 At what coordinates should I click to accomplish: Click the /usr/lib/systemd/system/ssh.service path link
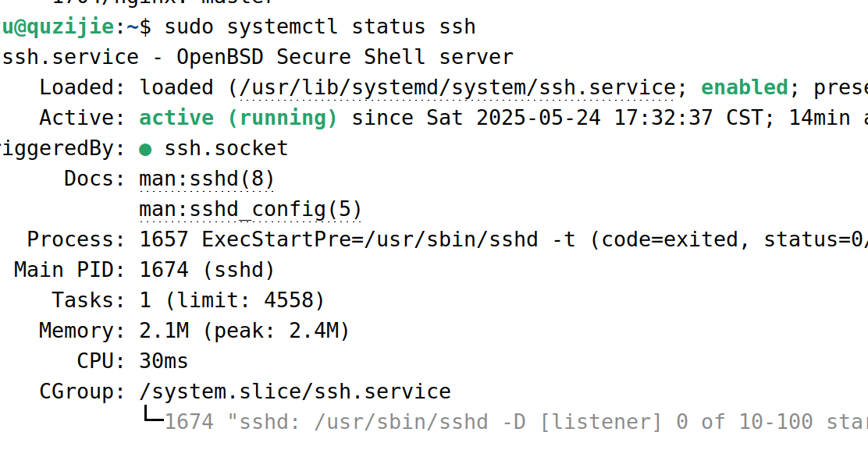tap(458, 88)
